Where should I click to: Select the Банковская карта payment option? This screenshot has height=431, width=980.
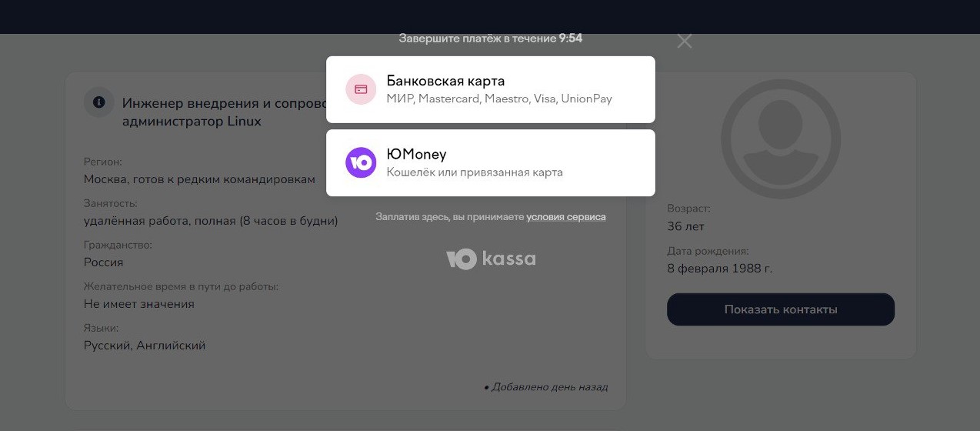pos(490,89)
